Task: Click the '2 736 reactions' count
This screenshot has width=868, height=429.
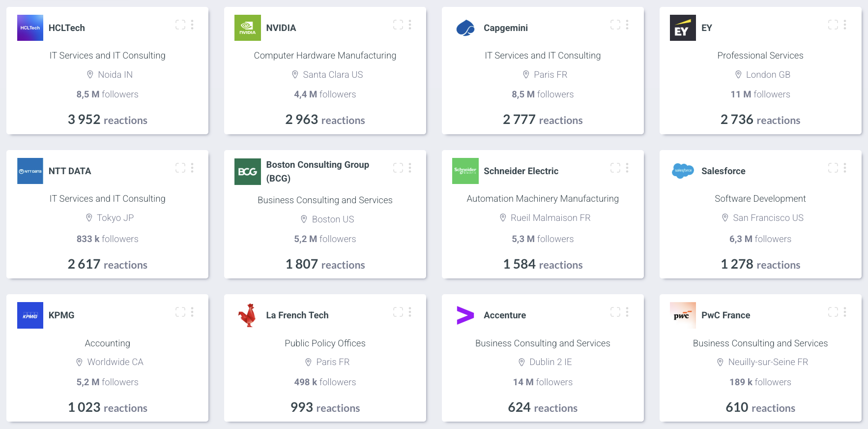Action: (760, 120)
